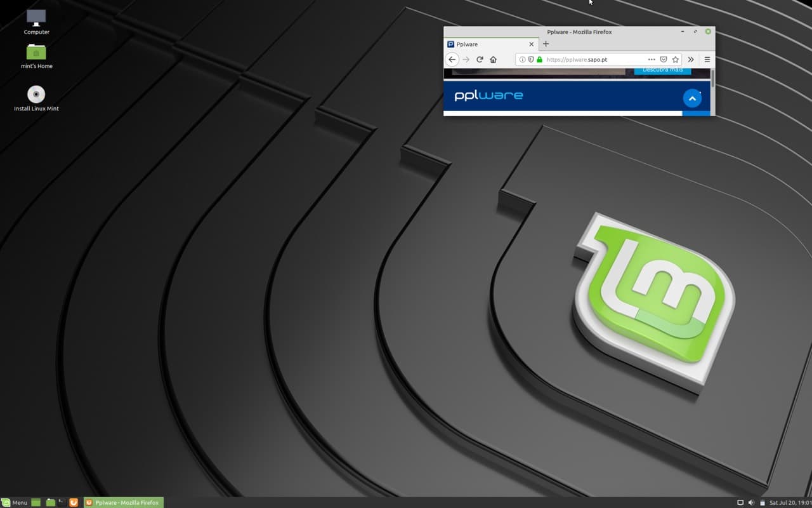Open the Linux Mint Menu
This screenshot has width=812, height=508.
[14, 502]
